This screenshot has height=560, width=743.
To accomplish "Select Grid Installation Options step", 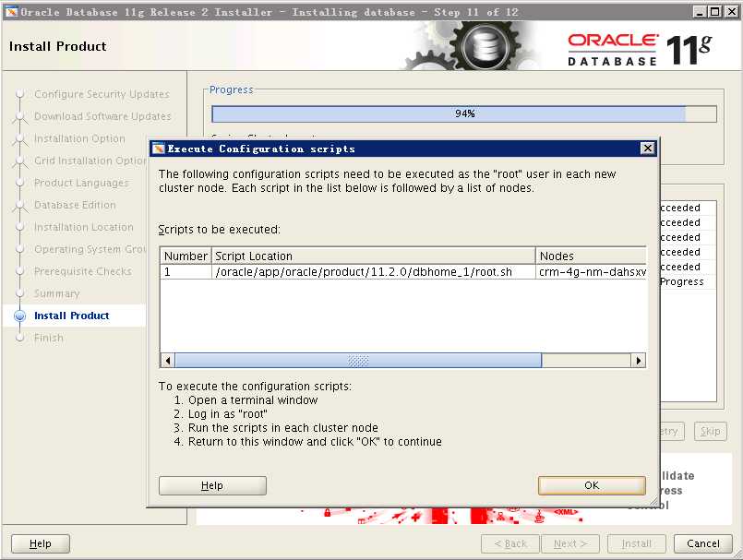I will point(90,161).
